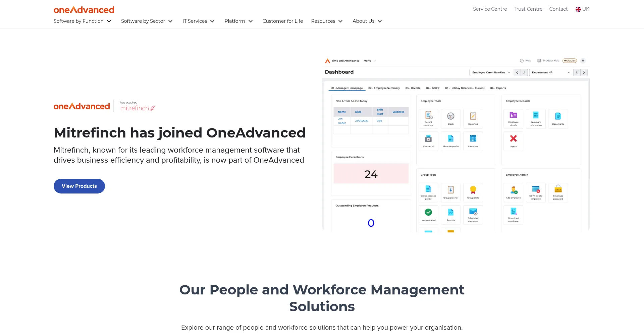
Task: Click the MANAGER badge
Action: coord(570,61)
